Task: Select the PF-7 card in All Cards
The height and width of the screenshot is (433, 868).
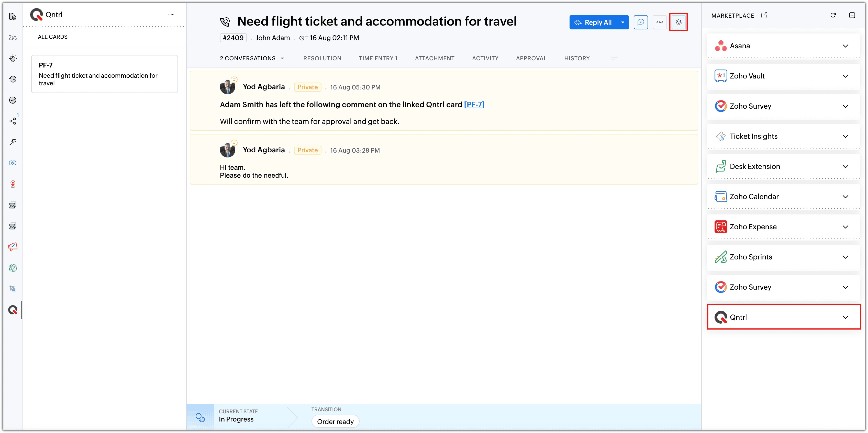Action: pos(104,74)
